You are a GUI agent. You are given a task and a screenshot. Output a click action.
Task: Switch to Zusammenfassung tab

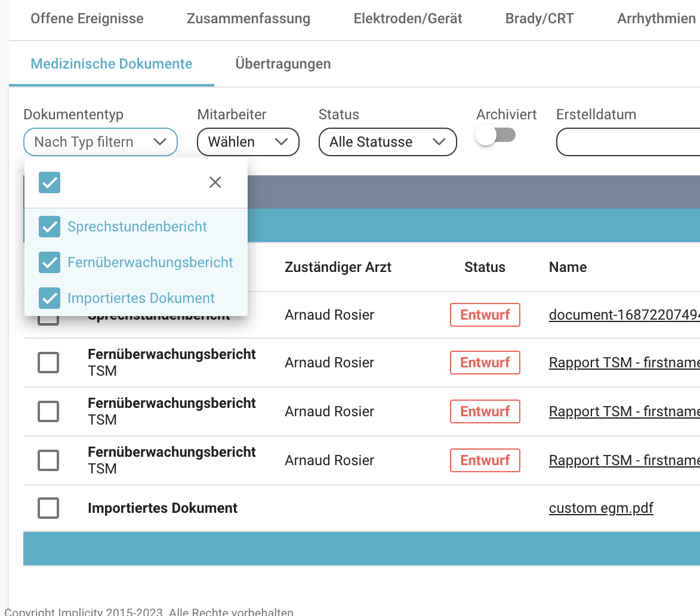[x=248, y=18]
